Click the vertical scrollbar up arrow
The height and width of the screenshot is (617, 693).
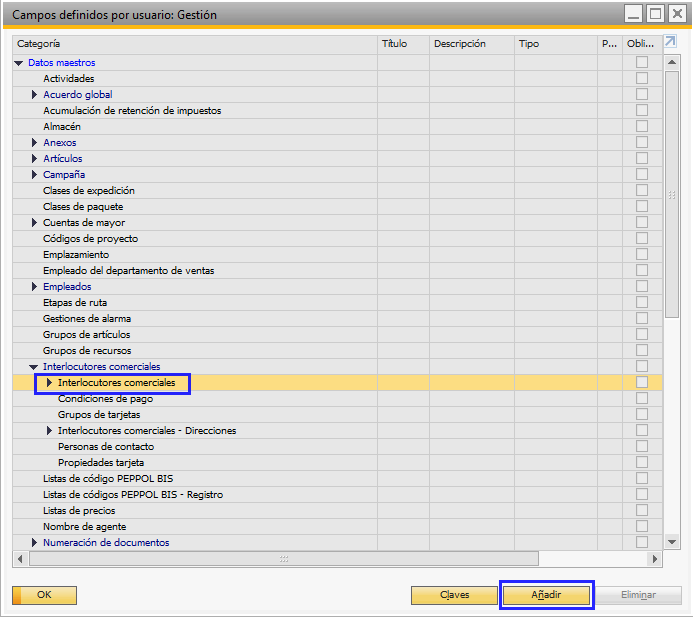click(x=672, y=62)
